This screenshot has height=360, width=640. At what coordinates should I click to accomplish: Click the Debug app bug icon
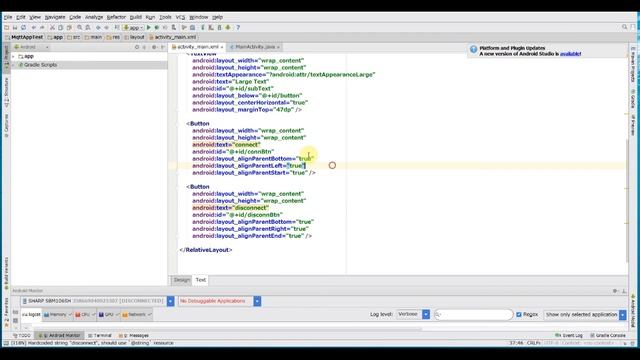coord(157,27)
